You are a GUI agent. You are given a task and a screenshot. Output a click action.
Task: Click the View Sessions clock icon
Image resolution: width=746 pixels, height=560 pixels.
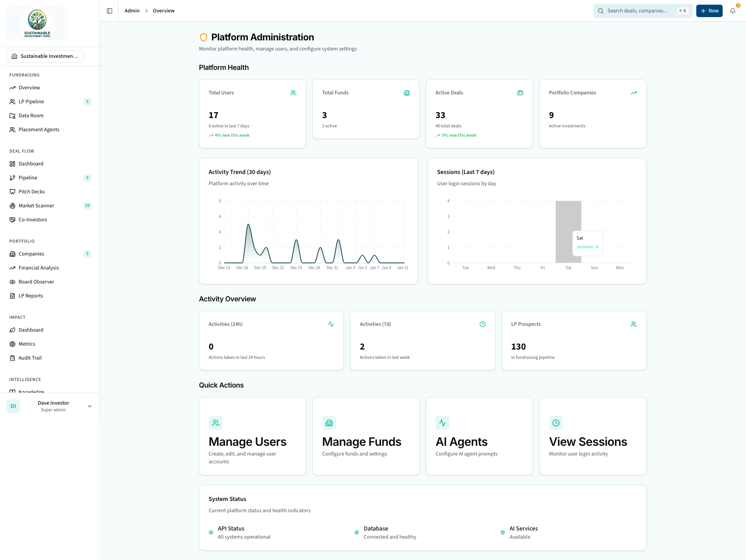point(556,423)
